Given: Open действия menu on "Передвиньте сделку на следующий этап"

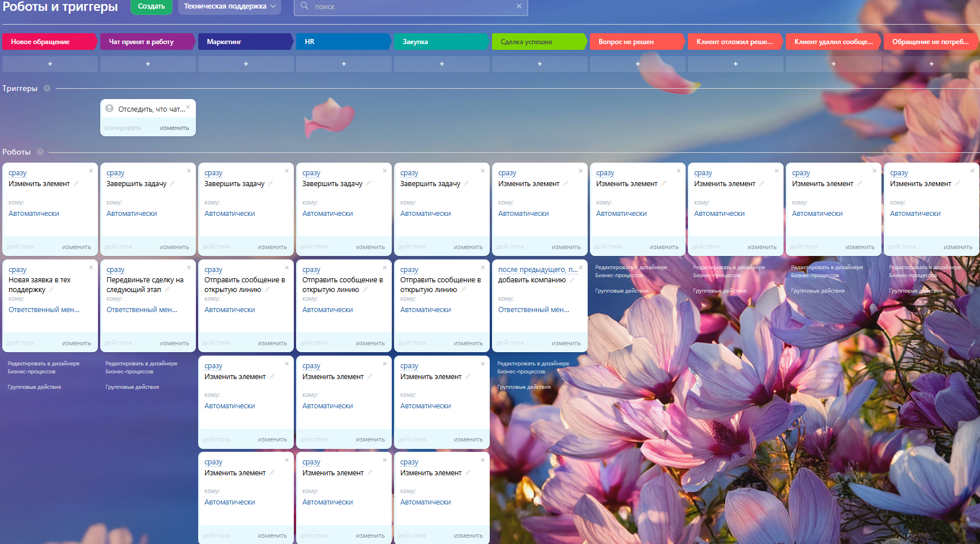Looking at the screenshot, I should [119, 342].
